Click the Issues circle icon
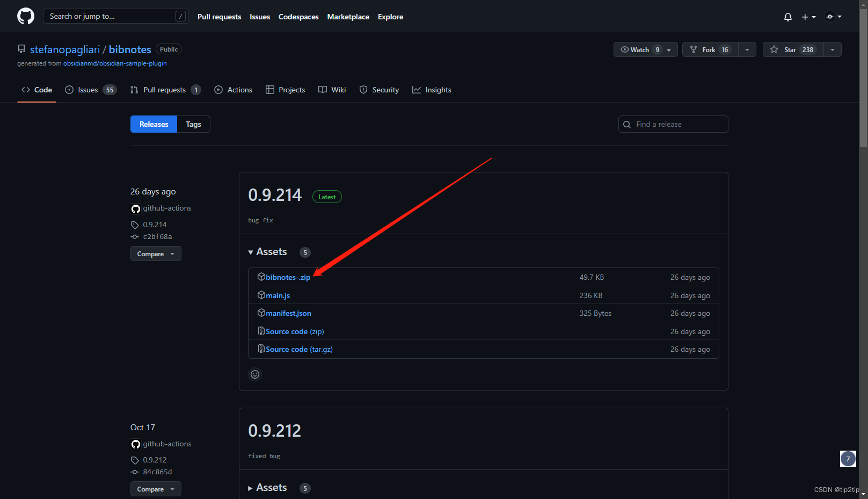This screenshot has height=499, width=868. (x=69, y=90)
